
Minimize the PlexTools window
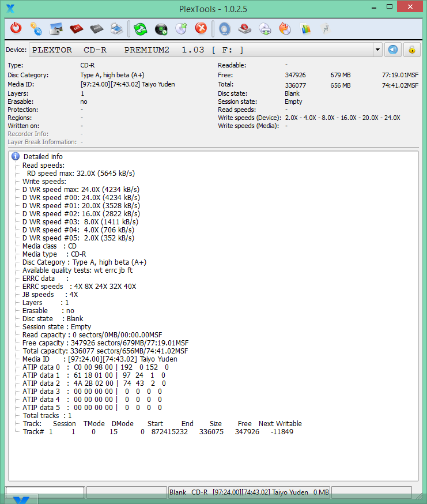[373, 7]
